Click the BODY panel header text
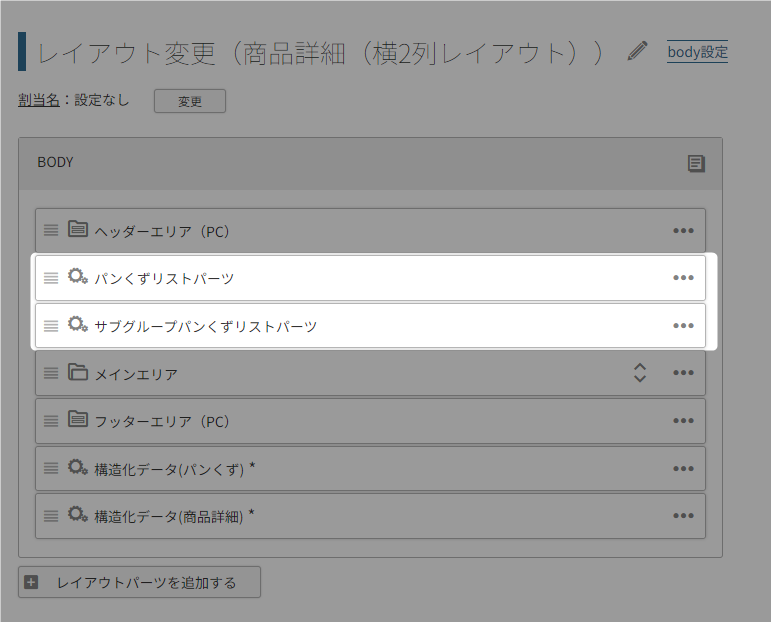Image resolution: width=771 pixels, height=622 pixels. (x=56, y=162)
